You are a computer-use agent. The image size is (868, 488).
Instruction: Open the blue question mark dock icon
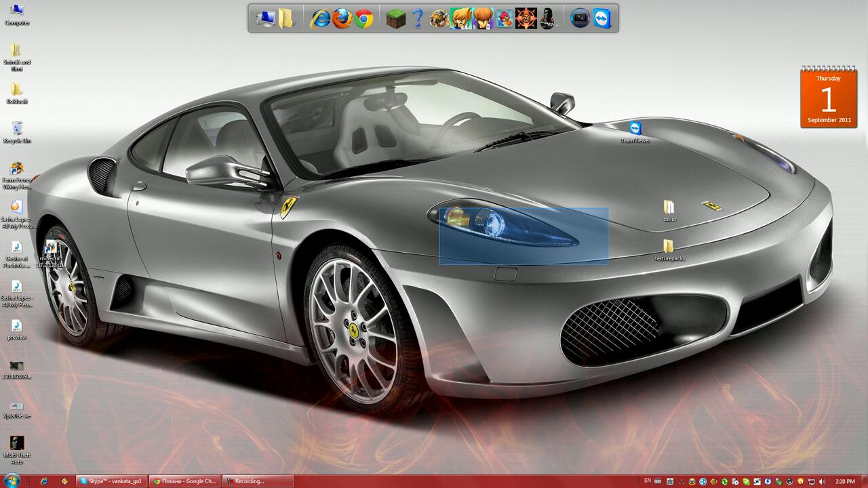pyautogui.click(x=418, y=19)
